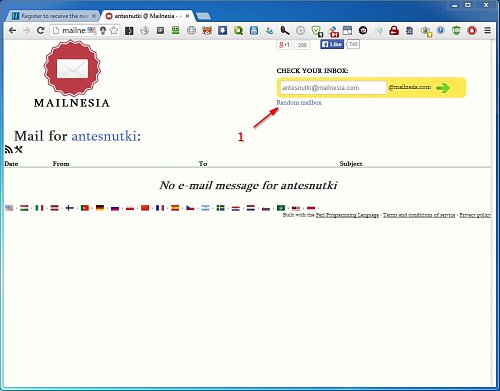
Task: Switch language via the Chinese flag
Action: click(145, 208)
